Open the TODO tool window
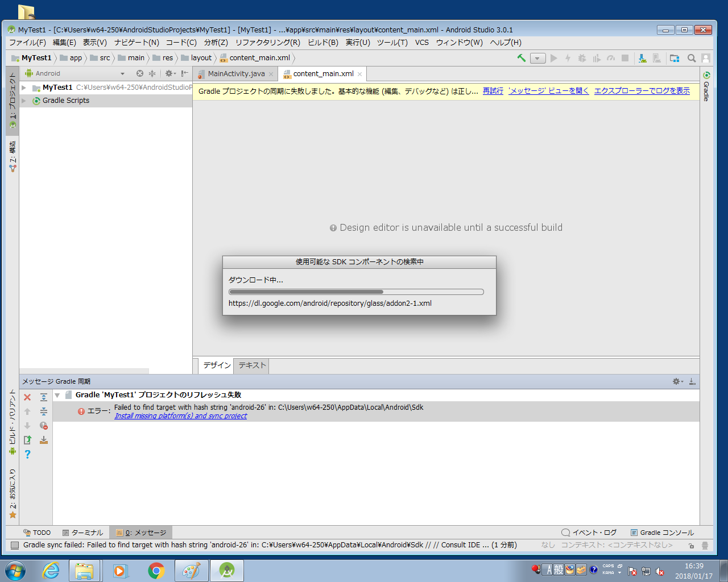This screenshot has height=582, width=728. pyautogui.click(x=37, y=533)
